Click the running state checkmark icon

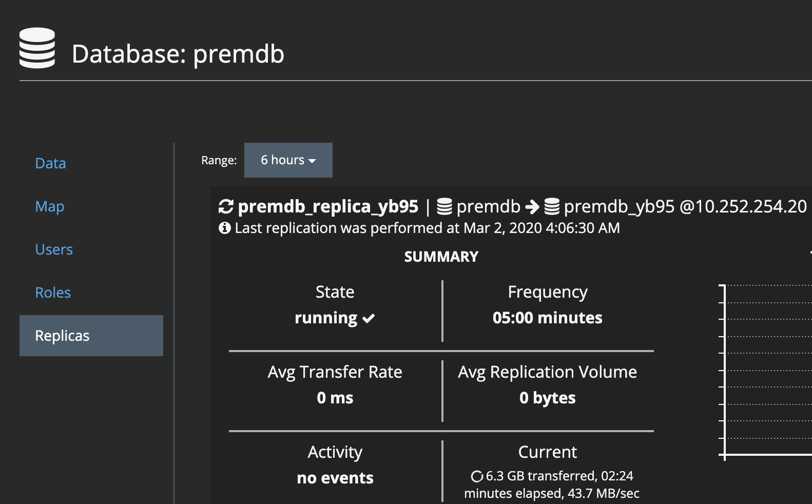pyautogui.click(x=369, y=319)
